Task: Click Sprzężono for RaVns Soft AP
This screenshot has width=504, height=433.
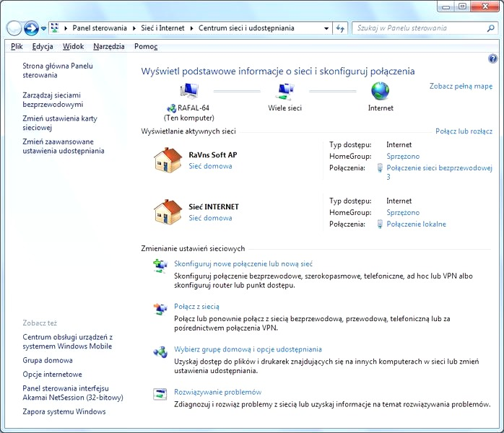Action: point(403,157)
